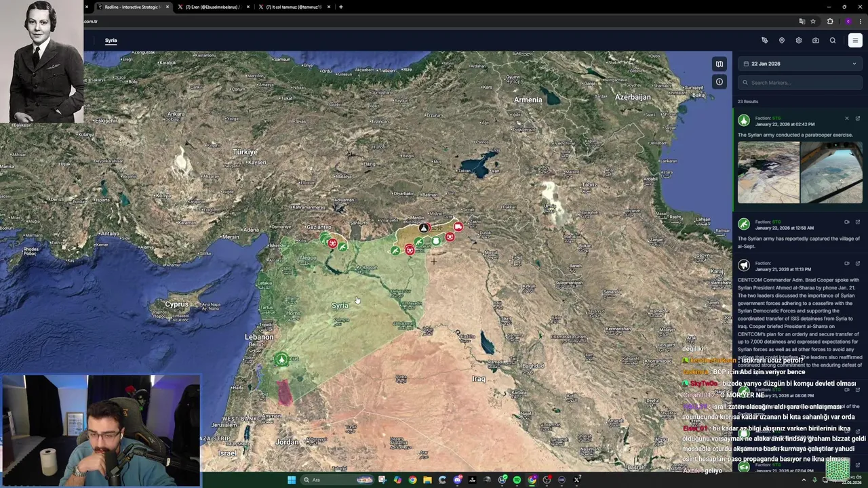
Task: Open external link on CENTCOM card
Action: 858,264
